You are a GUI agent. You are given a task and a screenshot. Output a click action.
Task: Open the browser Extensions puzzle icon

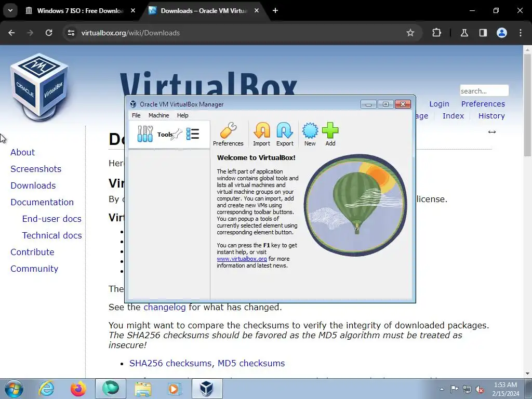pyautogui.click(x=436, y=33)
